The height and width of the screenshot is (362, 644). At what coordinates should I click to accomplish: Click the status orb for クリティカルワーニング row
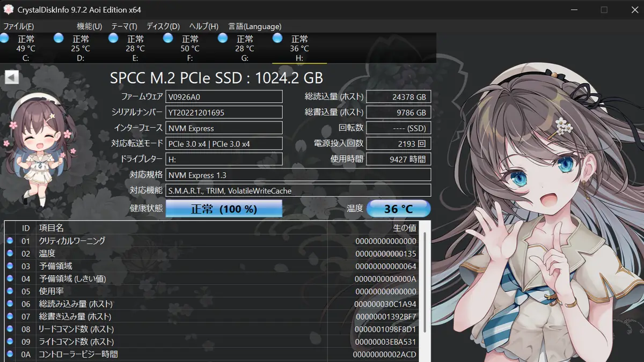10,241
